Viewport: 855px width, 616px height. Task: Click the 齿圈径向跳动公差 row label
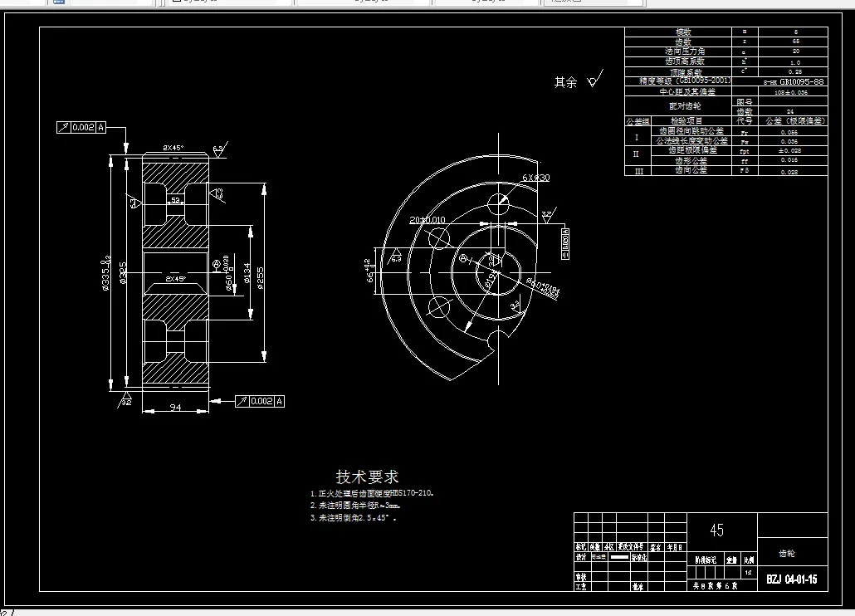pyautogui.click(x=691, y=131)
